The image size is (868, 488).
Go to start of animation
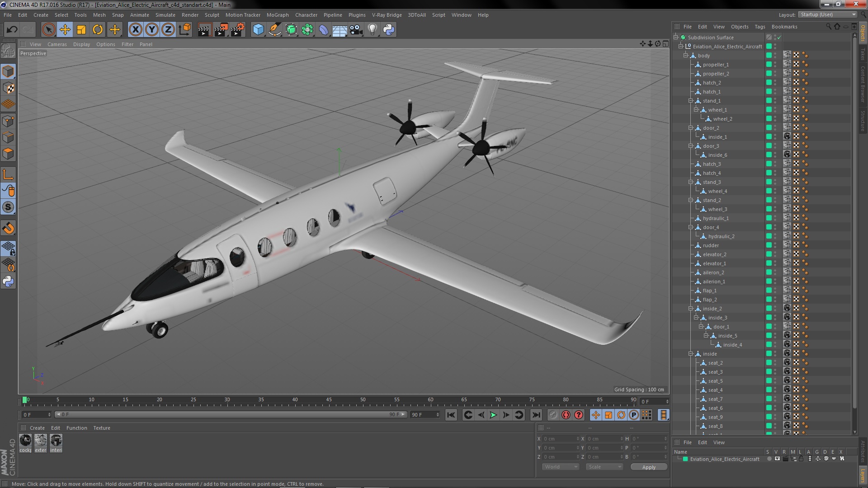451,415
